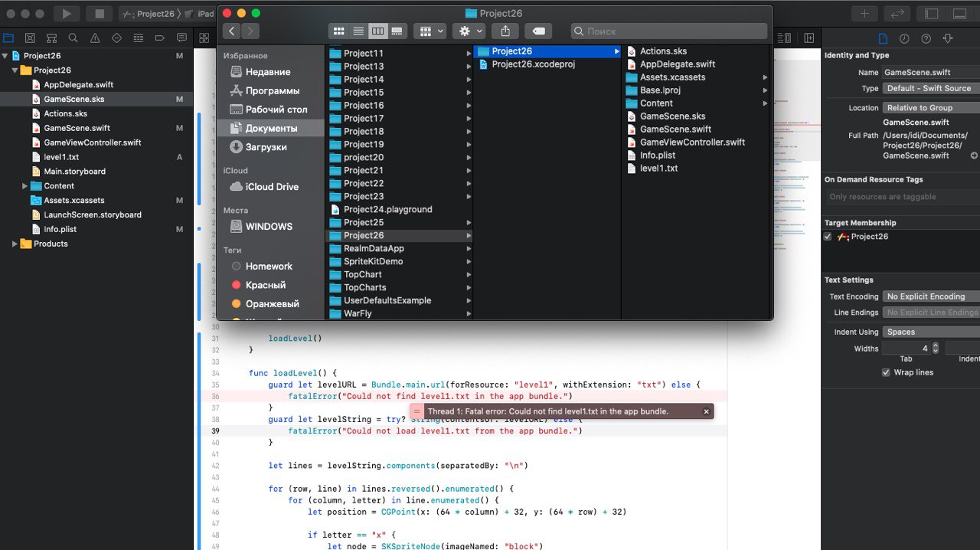This screenshot has height=550, width=980.
Task: Open the Project navigator tab
Action: coord(8,38)
